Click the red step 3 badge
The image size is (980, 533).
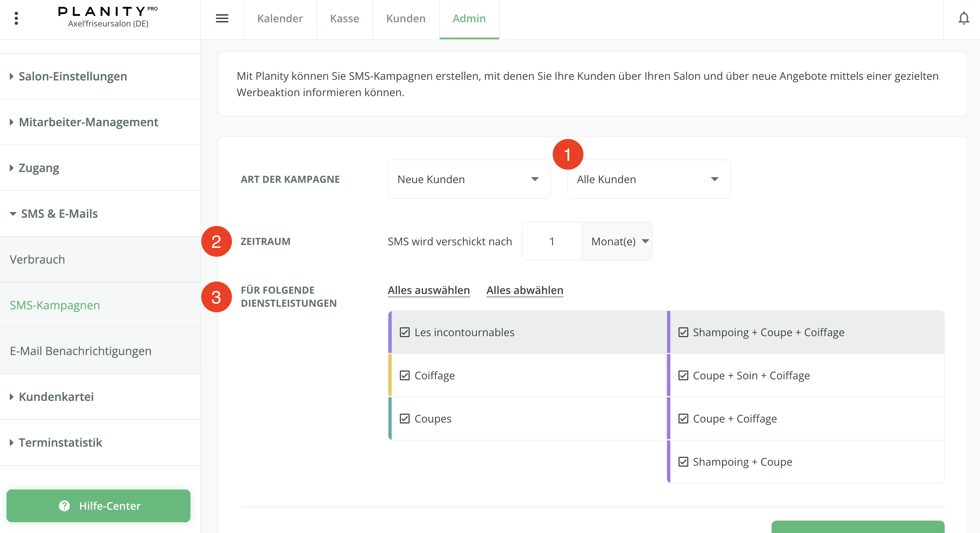[216, 297]
